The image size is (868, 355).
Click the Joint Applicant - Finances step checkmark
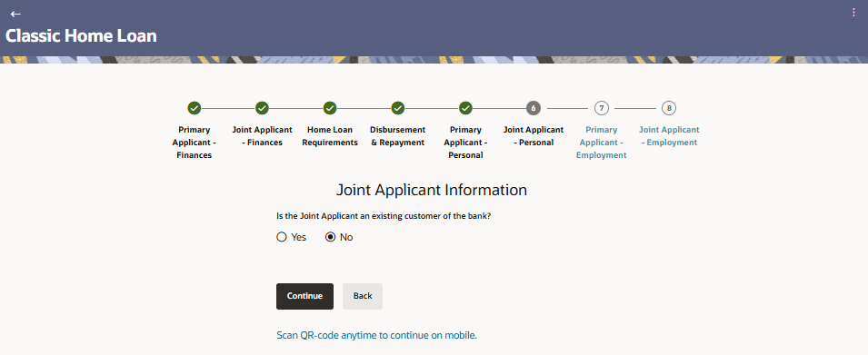pyautogui.click(x=262, y=108)
